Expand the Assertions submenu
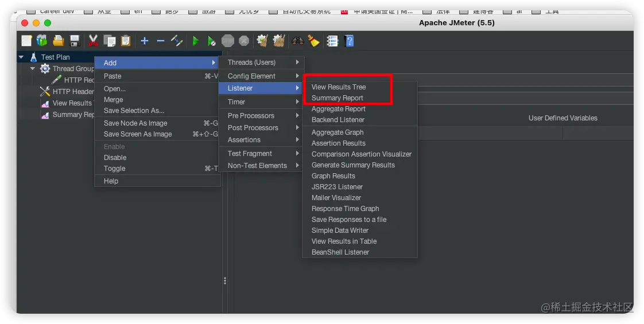This screenshot has height=324, width=644. pos(261,140)
